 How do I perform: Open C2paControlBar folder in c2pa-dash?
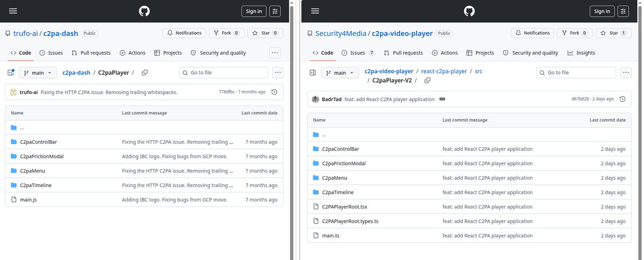(x=39, y=142)
